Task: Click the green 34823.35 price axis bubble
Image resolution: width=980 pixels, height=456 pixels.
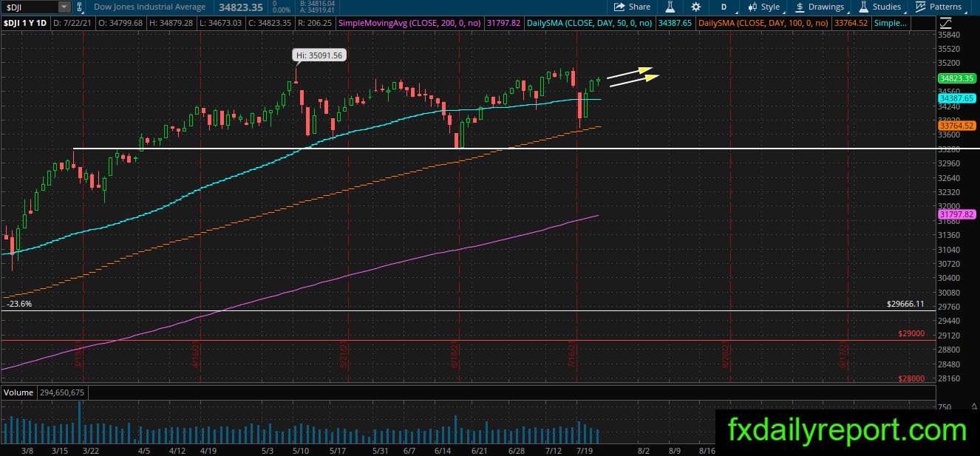Action: tap(956, 78)
